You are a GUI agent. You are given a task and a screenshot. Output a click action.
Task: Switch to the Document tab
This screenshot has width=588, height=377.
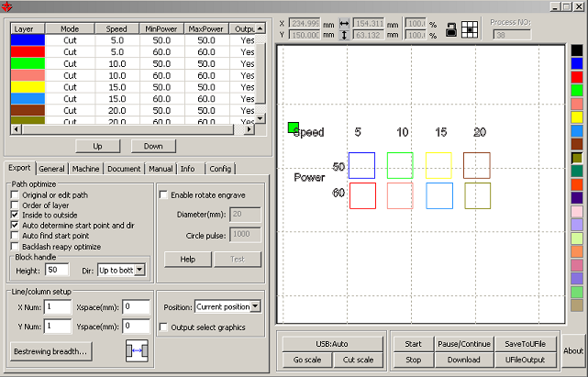coord(124,169)
